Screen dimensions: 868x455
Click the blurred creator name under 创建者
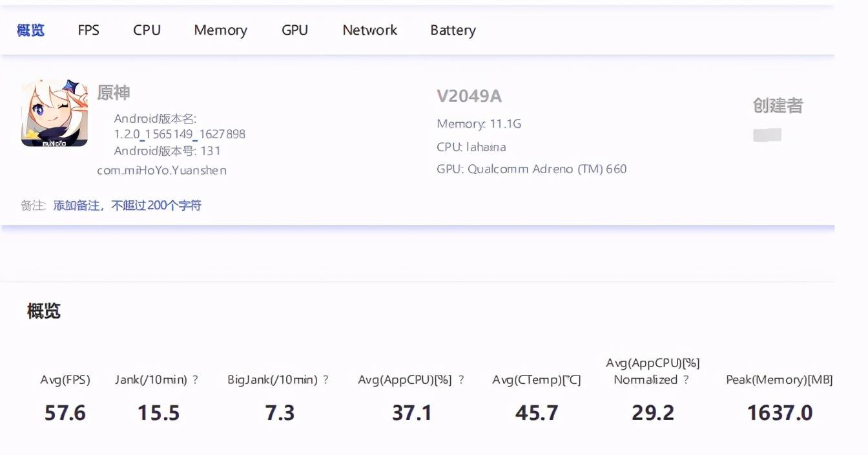click(767, 135)
